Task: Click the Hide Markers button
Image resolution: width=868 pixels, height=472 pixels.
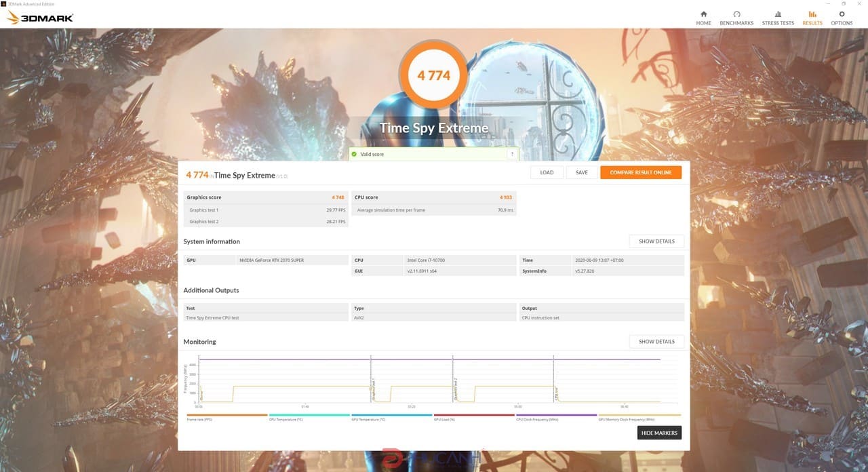Action: pyautogui.click(x=659, y=433)
